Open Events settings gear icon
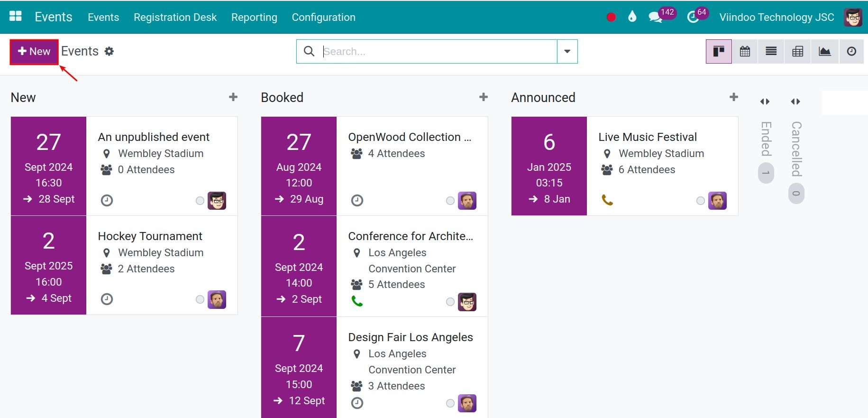The width and height of the screenshot is (868, 418). [x=109, y=51]
